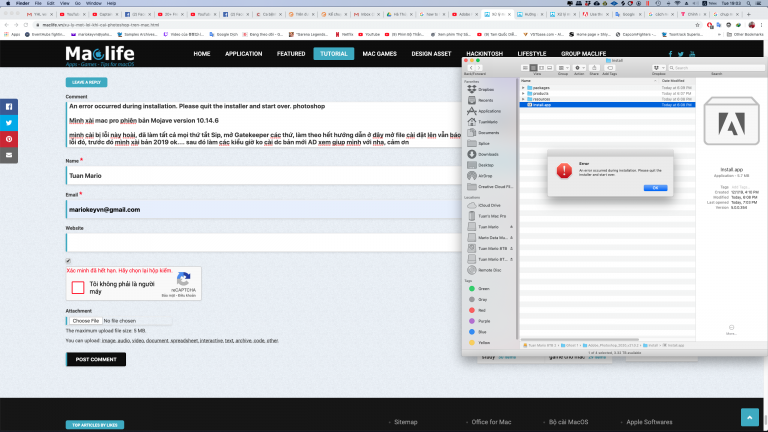Viewport: 768px width, 432px height.
Task: Select Remote Disc in Finder sidebar
Action: [x=489, y=270]
